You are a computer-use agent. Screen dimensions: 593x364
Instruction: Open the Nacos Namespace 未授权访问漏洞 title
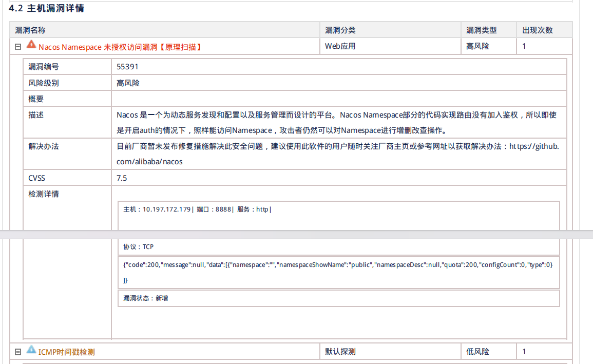(x=120, y=47)
